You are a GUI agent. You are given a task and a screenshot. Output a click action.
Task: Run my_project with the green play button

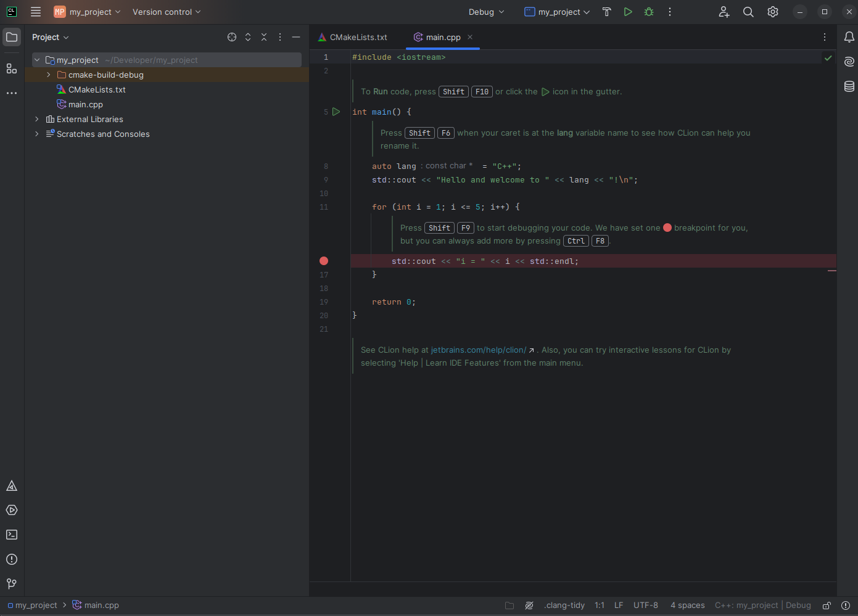[x=628, y=12]
